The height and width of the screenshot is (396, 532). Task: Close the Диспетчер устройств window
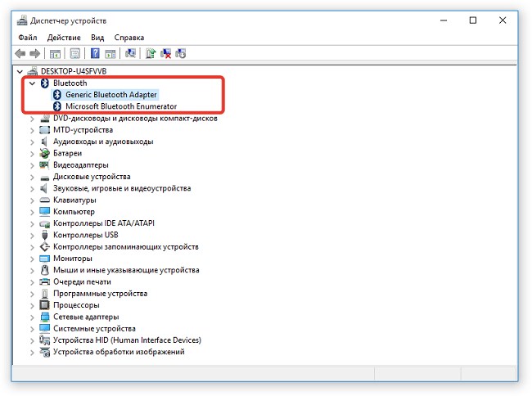click(503, 20)
